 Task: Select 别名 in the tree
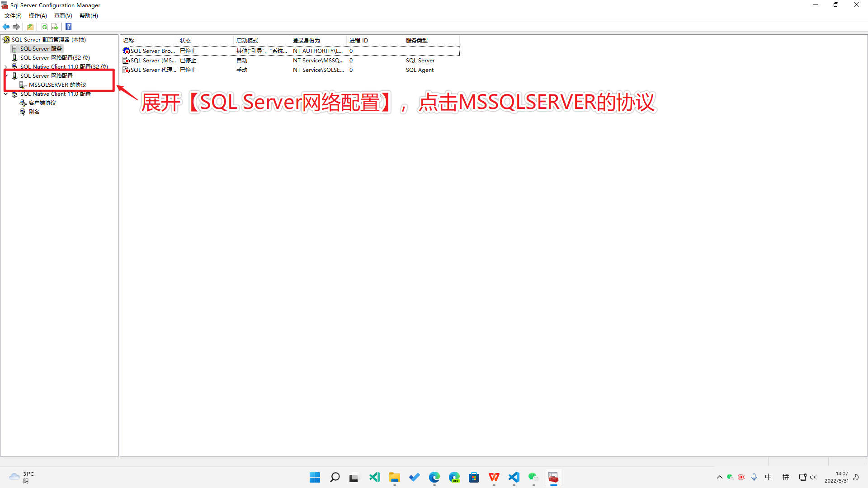[x=34, y=112]
